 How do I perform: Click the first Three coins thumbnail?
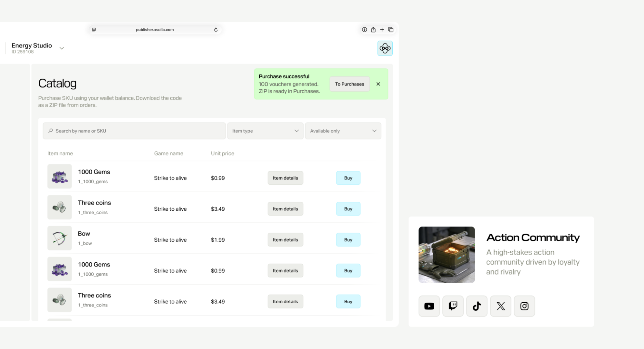tap(60, 208)
